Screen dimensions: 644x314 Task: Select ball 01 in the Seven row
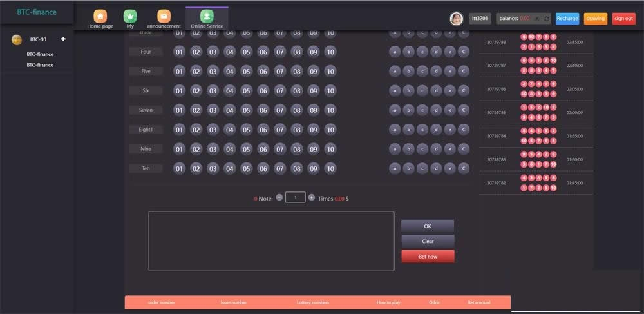(x=180, y=110)
